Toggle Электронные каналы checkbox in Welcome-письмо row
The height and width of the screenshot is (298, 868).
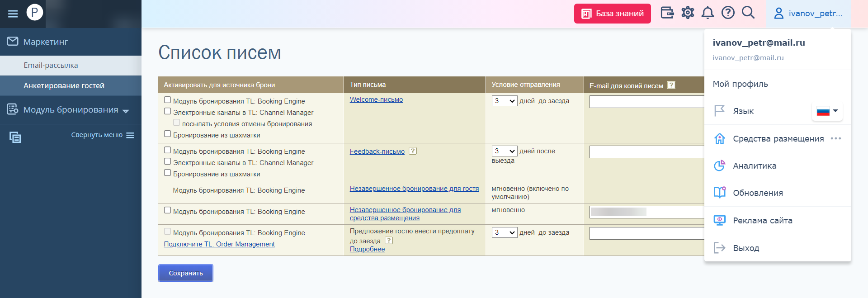pyautogui.click(x=168, y=111)
